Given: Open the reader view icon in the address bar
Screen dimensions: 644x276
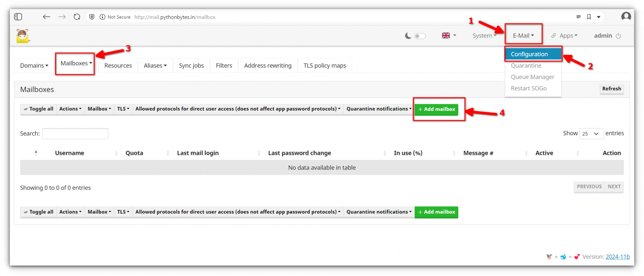Looking at the screenshot, I should pyautogui.click(x=578, y=17).
